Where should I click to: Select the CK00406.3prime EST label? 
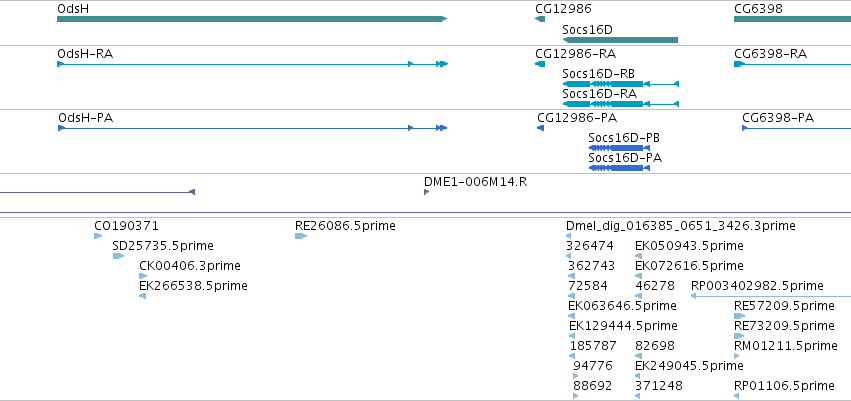pyautogui.click(x=190, y=266)
